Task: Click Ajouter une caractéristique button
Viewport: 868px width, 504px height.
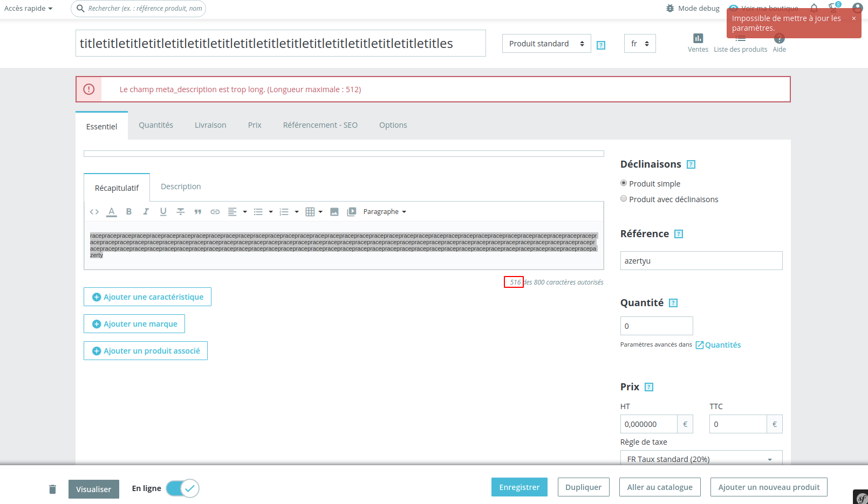Action: click(x=147, y=297)
